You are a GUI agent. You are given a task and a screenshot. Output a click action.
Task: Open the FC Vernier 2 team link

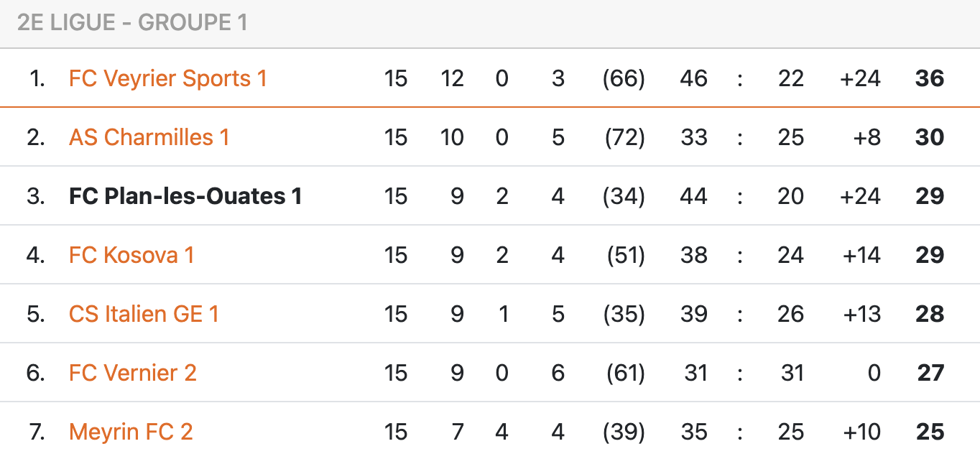132,373
